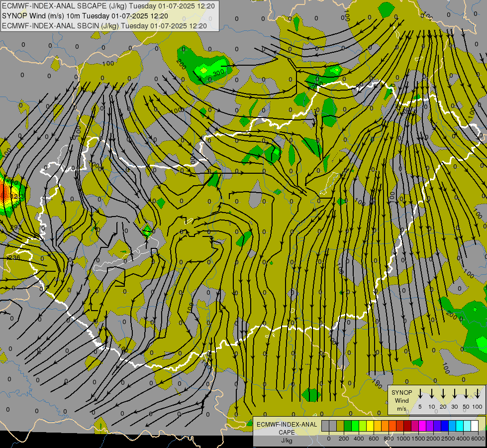Viewport: 487px width, 448px height.
Task: Pick the pinkish-crimson CAPE legend swatch
Action: click(x=415, y=426)
